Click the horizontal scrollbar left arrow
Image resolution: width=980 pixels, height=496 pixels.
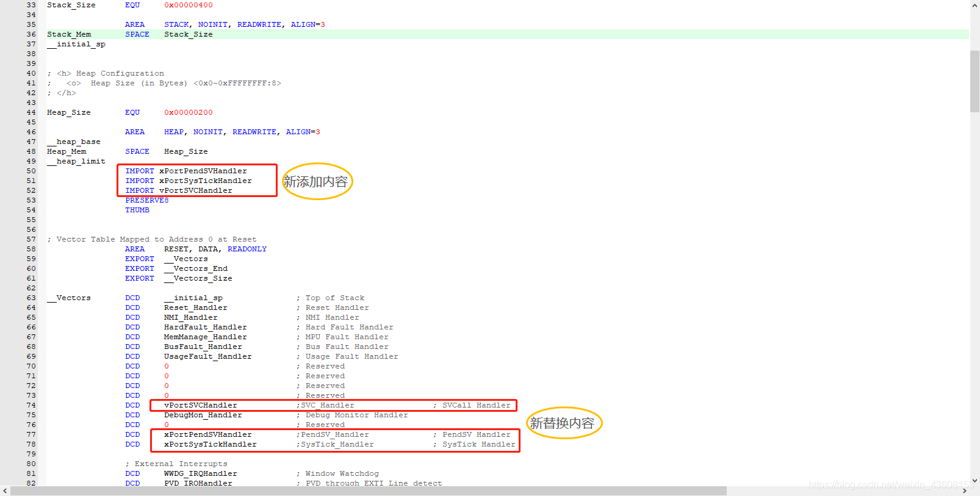pos(5,491)
